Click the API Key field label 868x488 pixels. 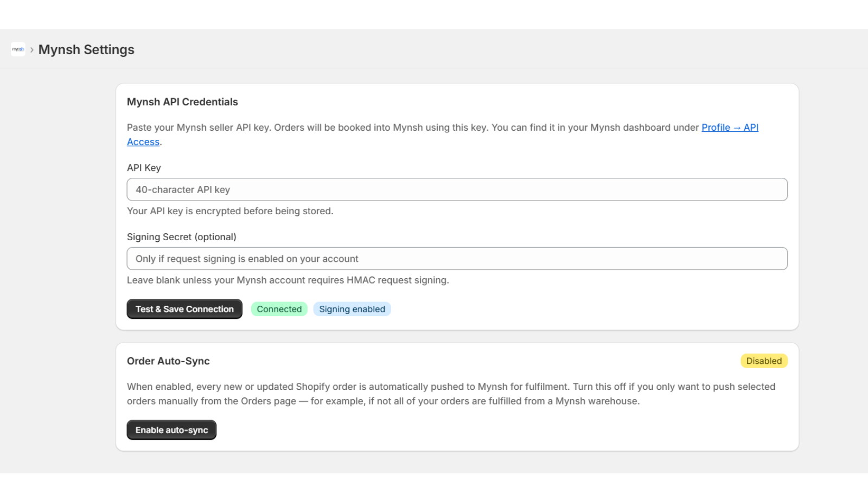click(144, 168)
